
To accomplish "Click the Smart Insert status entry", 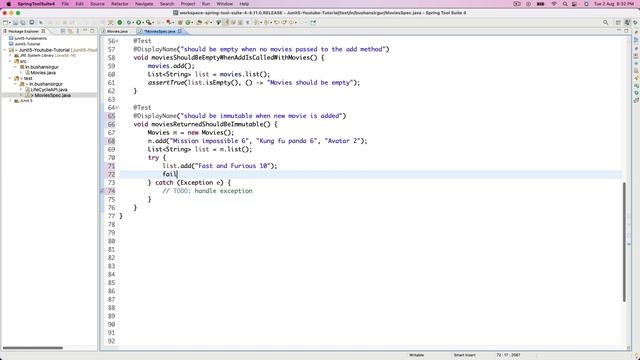I will point(464,355).
